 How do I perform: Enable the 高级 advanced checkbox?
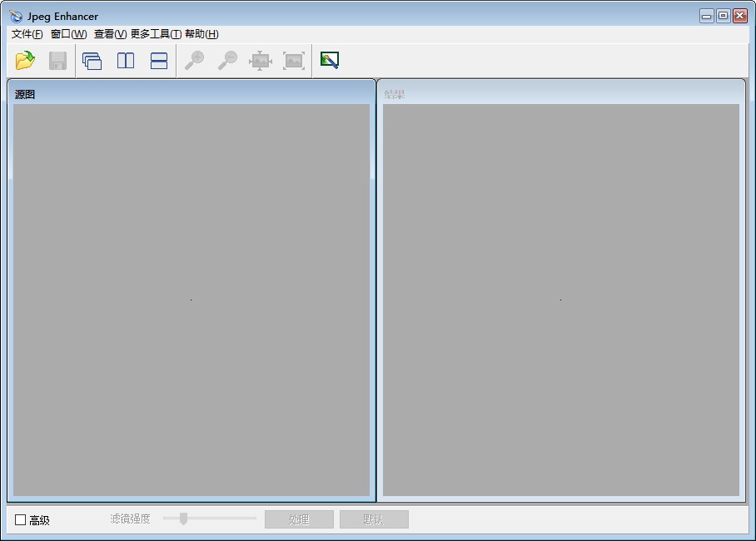point(21,520)
